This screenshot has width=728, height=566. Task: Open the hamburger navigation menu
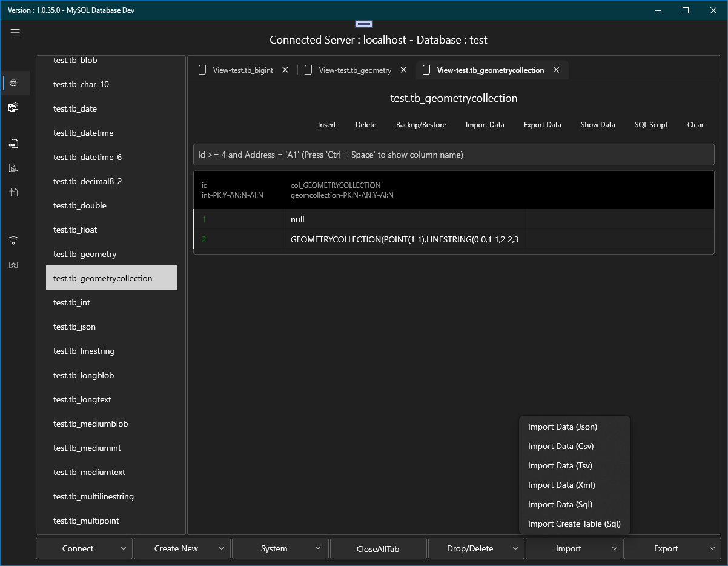(15, 32)
